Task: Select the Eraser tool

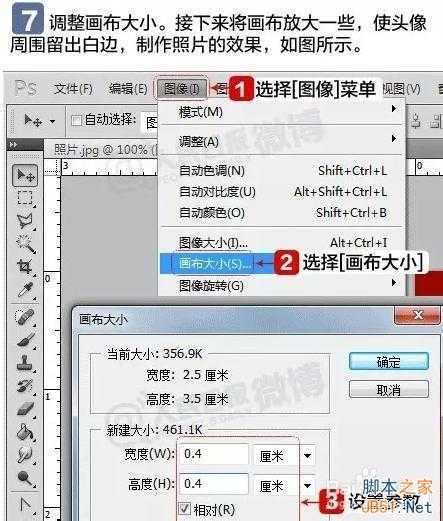Action: click(25, 409)
